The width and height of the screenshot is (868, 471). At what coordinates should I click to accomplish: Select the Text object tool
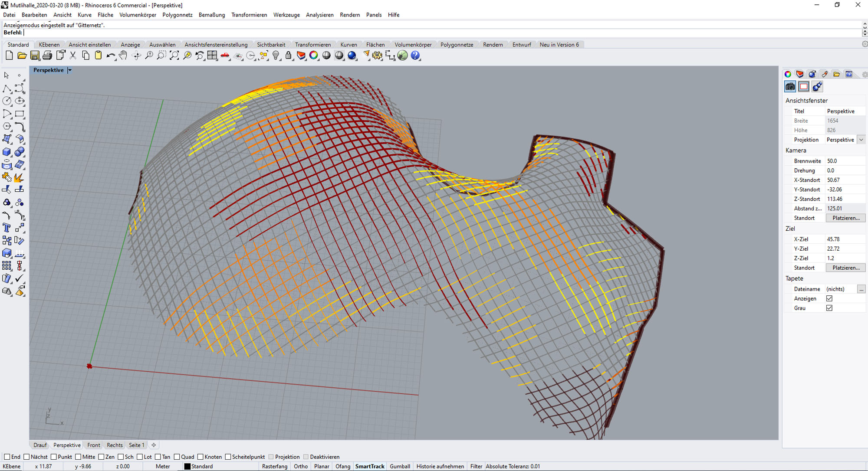[7, 228]
